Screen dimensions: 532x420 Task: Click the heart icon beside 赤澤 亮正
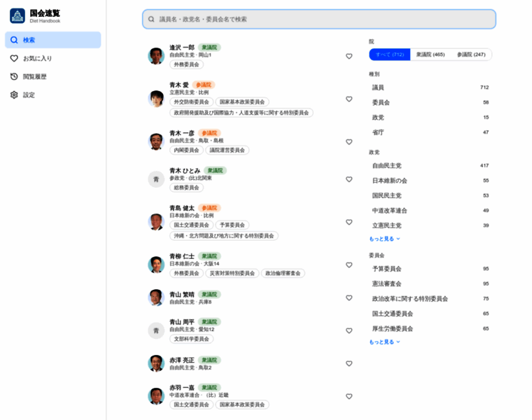coord(349,363)
